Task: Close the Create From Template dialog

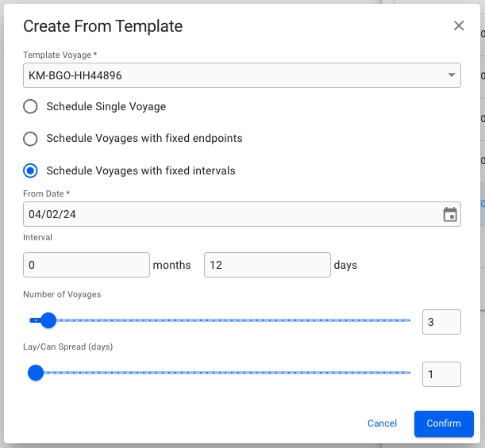Action: click(x=459, y=25)
